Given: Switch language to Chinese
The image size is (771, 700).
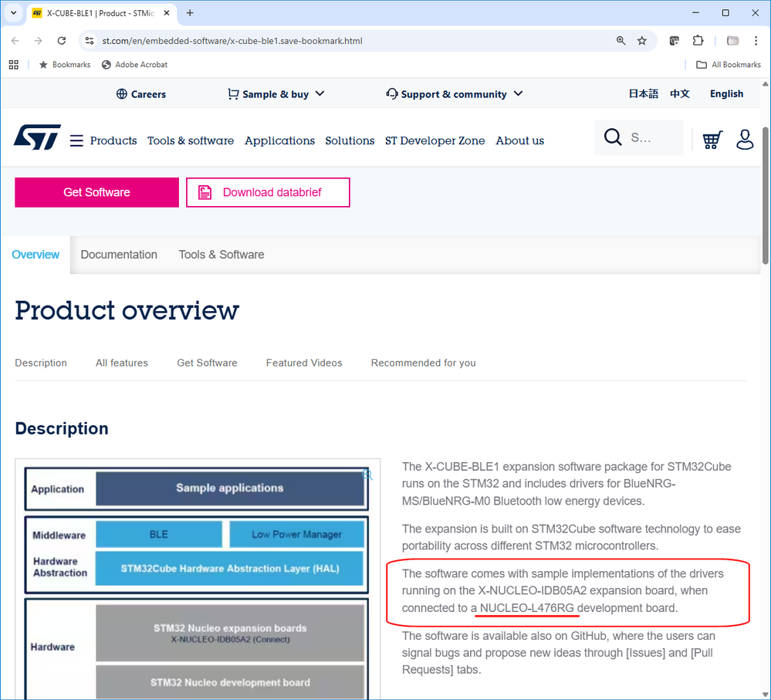Looking at the screenshot, I should (x=679, y=94).
